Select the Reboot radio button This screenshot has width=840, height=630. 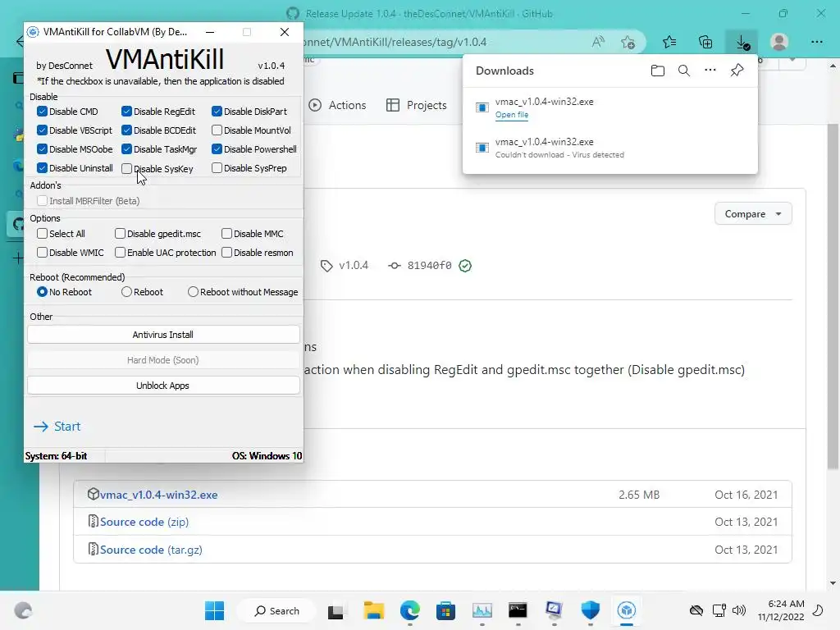(126, 292)
